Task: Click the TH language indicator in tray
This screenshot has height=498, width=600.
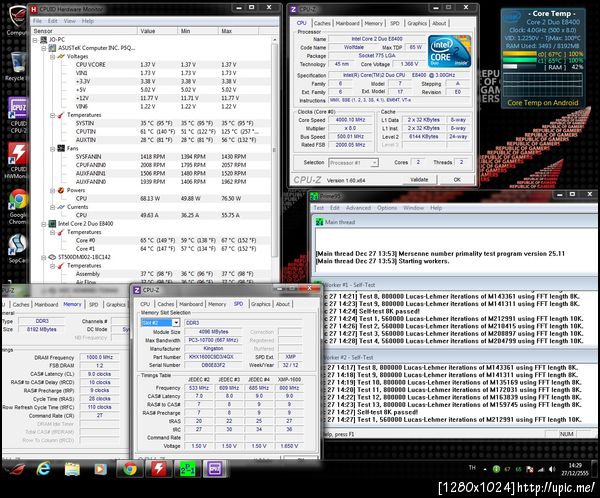Action: (472, 468)
